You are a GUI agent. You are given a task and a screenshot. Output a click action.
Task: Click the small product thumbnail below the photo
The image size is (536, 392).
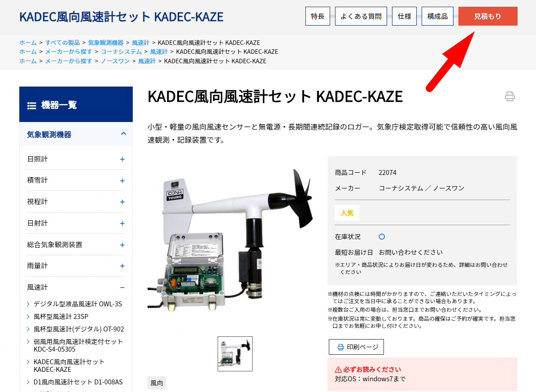(235, 354)
